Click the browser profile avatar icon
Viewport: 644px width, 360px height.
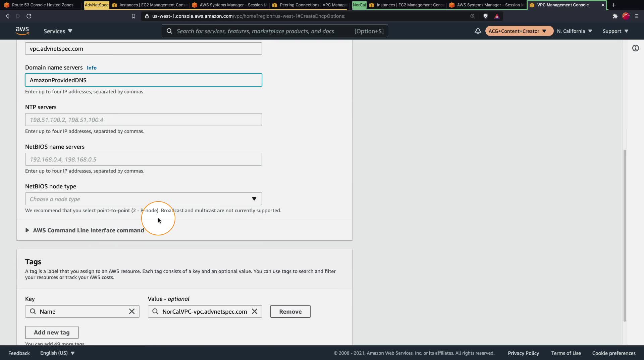point(626,16)
